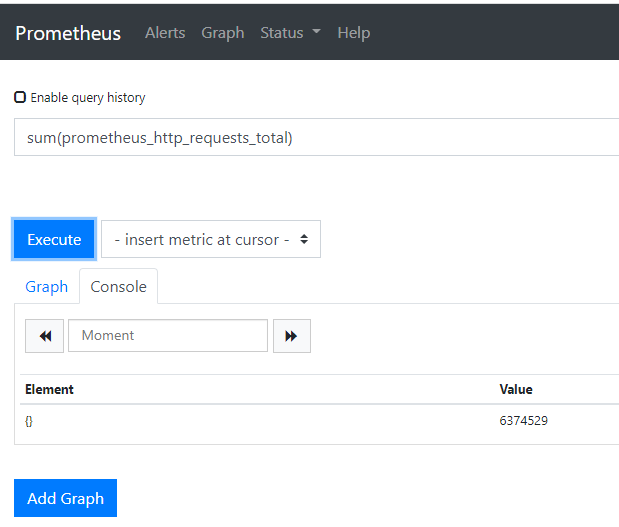Click the 'Enable query history' label text
Screen dimensions: 619x527
(88, 98)
